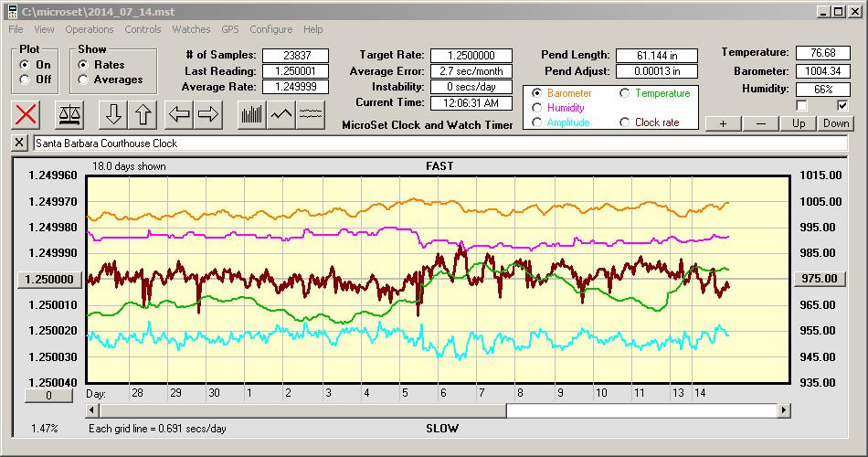Click the Temperature value 76.68
Screen dimensions: 868x457
822,53
